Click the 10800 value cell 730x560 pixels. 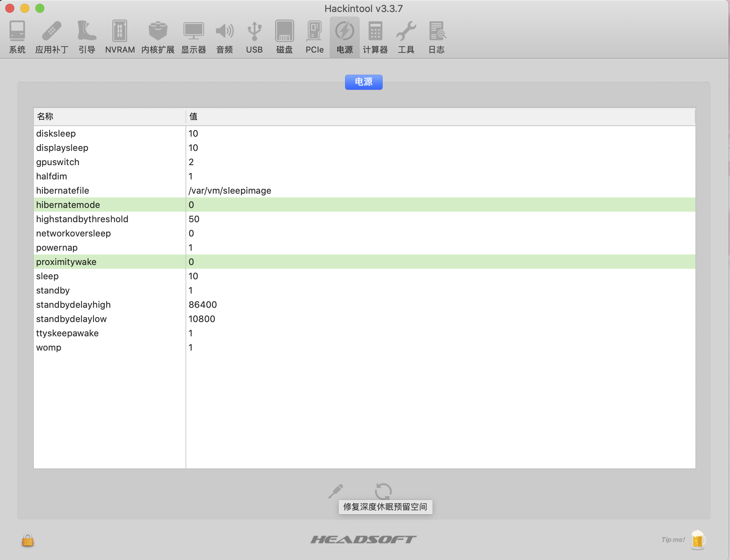[202, 319]
